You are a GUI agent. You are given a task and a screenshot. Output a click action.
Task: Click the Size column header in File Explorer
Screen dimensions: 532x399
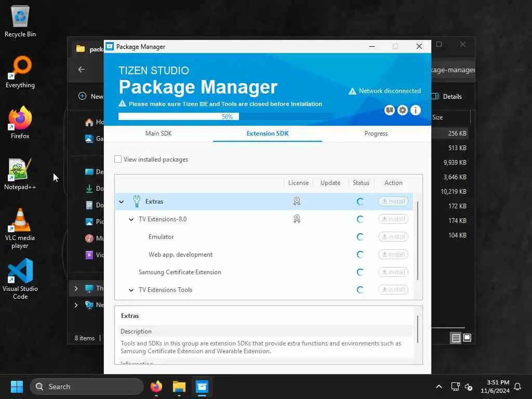pyautogui.click(x=450, y=117)
